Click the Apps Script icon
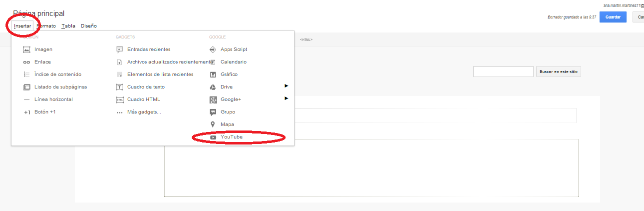The image size is (644, 211). pyautogui.click(x=213, y=49)
